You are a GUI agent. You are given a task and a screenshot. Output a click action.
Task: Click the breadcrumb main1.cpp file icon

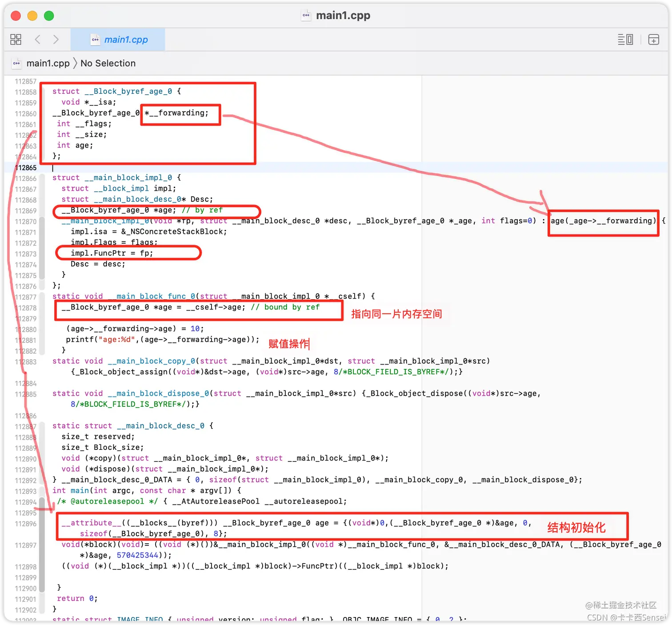[16, 63]
